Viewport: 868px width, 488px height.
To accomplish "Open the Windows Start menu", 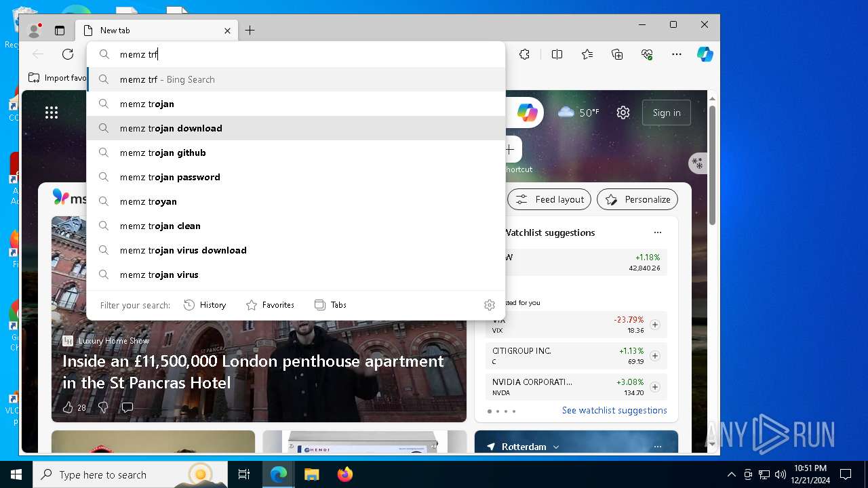I will pos(16,474).
